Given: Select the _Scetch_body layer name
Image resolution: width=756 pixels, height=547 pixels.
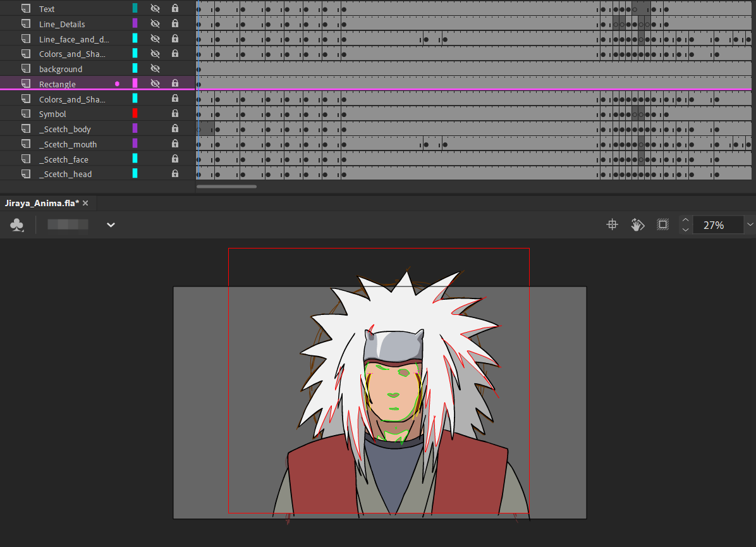Looking at the screenshot, I should tap(65, 129).
